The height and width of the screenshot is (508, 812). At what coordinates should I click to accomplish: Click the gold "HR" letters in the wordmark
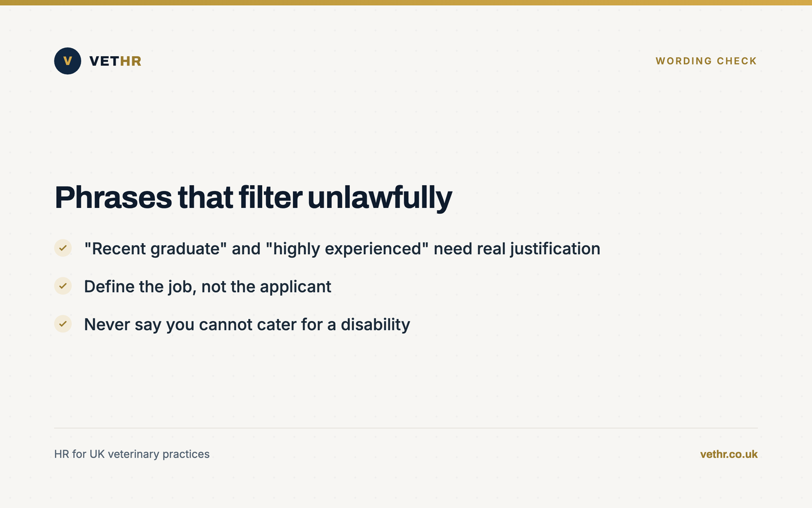tap(130, 61)
